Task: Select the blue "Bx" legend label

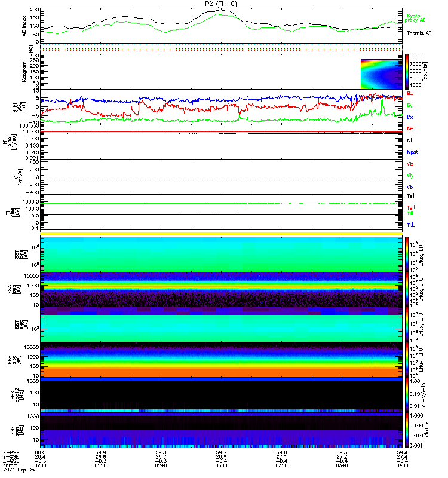Action: click(x=410, y=117)
